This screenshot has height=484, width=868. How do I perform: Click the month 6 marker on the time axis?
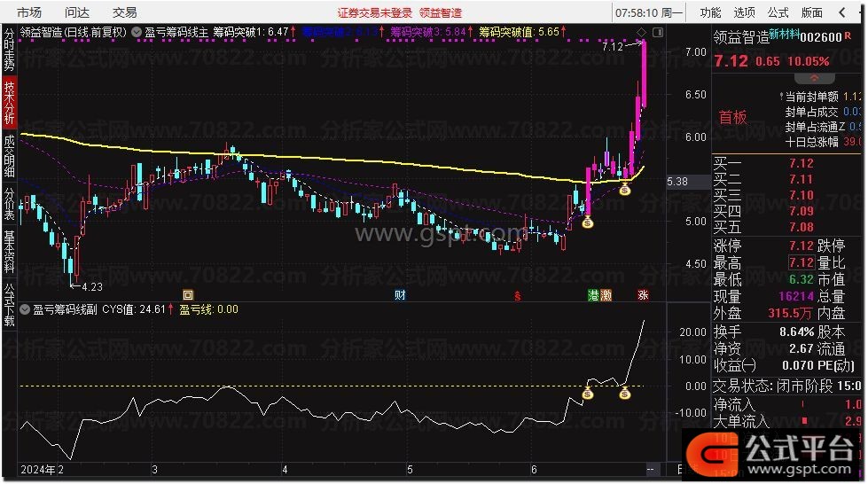coord(534,470)
